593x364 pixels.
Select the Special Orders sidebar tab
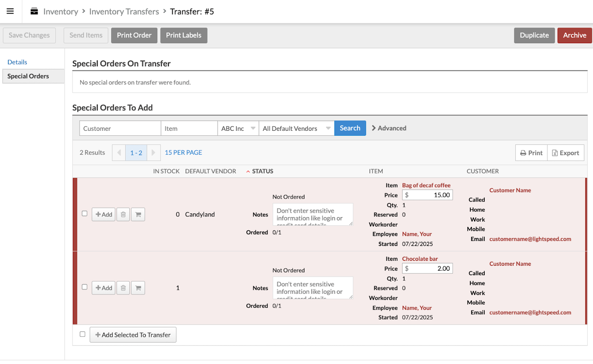[x=28, y=76]
